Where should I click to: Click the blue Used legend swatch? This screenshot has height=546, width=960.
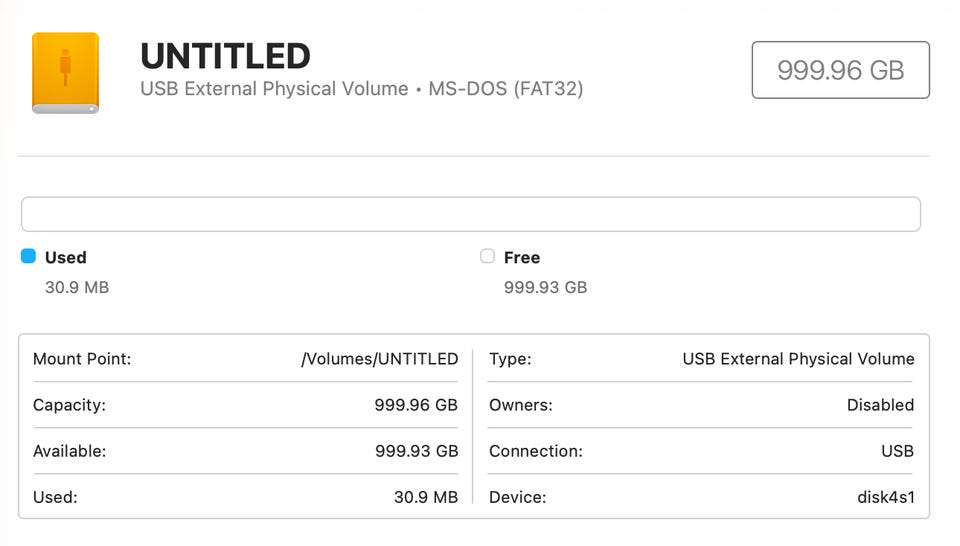click(28, 256)
